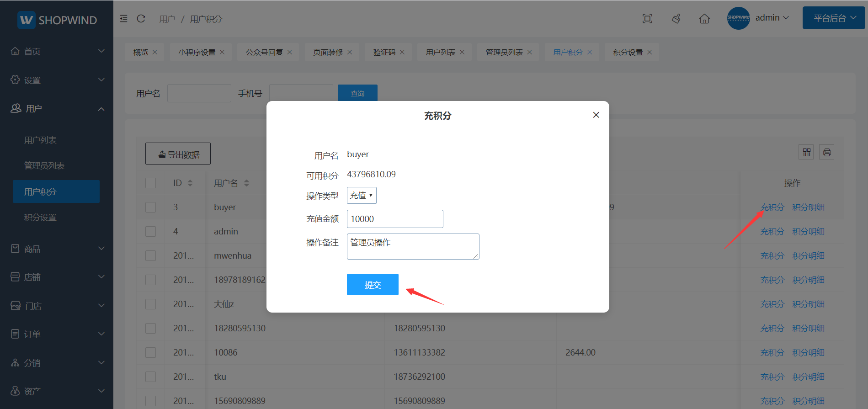The height and width of the screenshot is (409, 868).
Task: Switch to the 页面装修 tab
Action: 328,52
